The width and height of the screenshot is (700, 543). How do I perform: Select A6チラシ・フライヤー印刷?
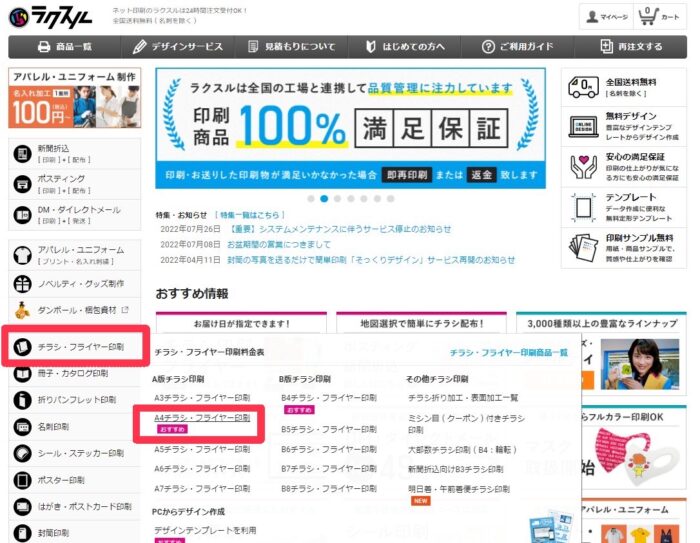[x=202, y=468]
